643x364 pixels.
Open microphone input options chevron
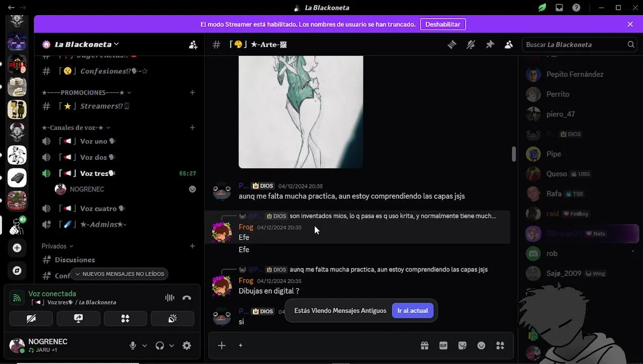pos(145,346)
